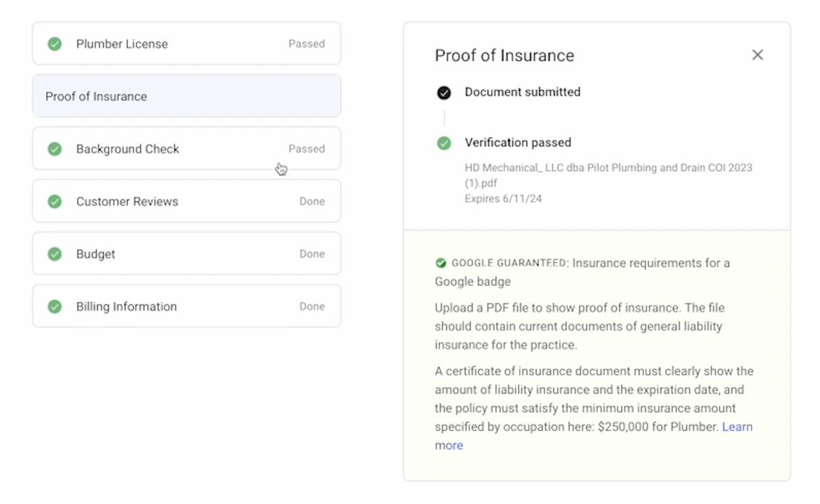Click the Expires 6/11/24 date text

click(x=503, y=198)
